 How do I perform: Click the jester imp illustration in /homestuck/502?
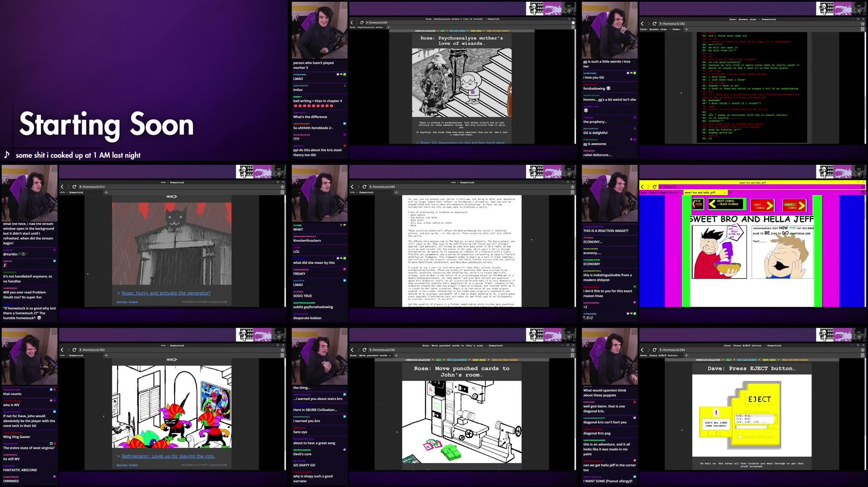coord(172,407)
